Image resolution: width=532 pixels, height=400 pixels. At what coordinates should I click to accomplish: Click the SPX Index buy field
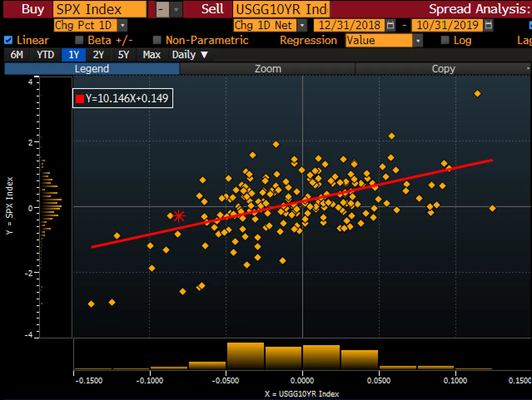coord(99,9)
